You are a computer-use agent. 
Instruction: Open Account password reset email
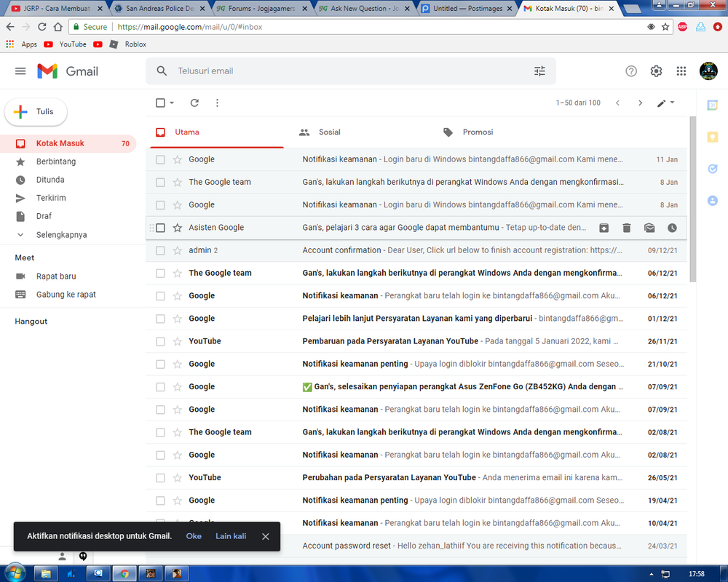(417, 546)
